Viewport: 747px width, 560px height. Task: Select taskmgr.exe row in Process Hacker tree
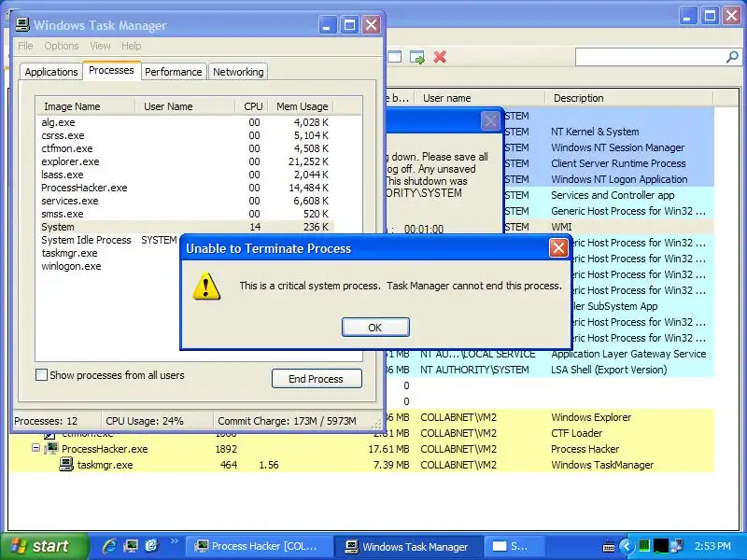[362, 465]
